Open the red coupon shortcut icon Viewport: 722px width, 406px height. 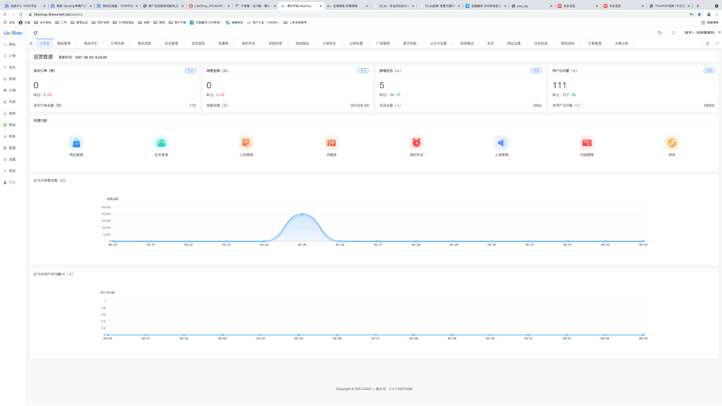coord(331,143)
